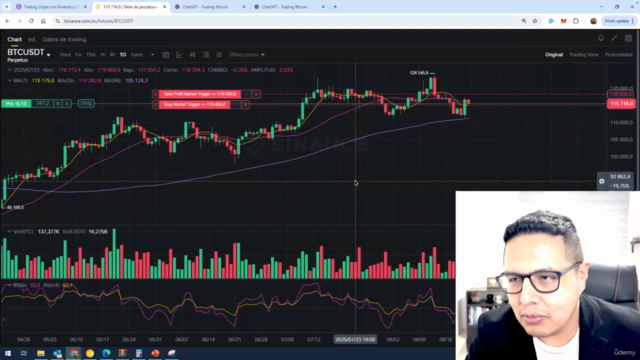
Task: Click the PnL -0,13 position label
Action: click(x=16, y=104)
